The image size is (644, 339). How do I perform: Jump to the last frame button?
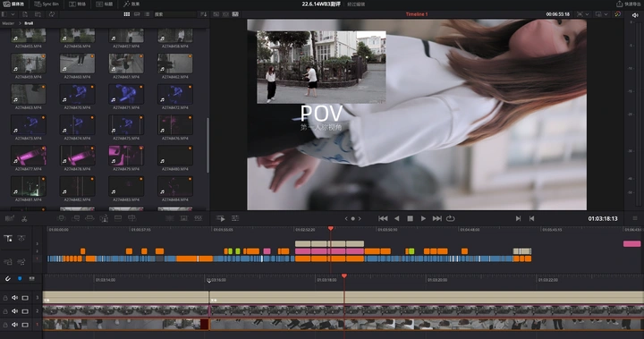click(x=437, y=218)
